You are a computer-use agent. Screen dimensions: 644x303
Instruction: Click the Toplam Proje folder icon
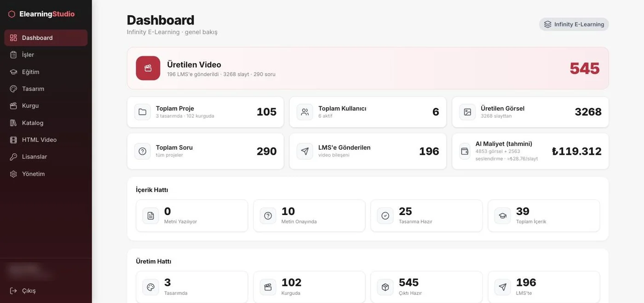click(x=143, y=112)
